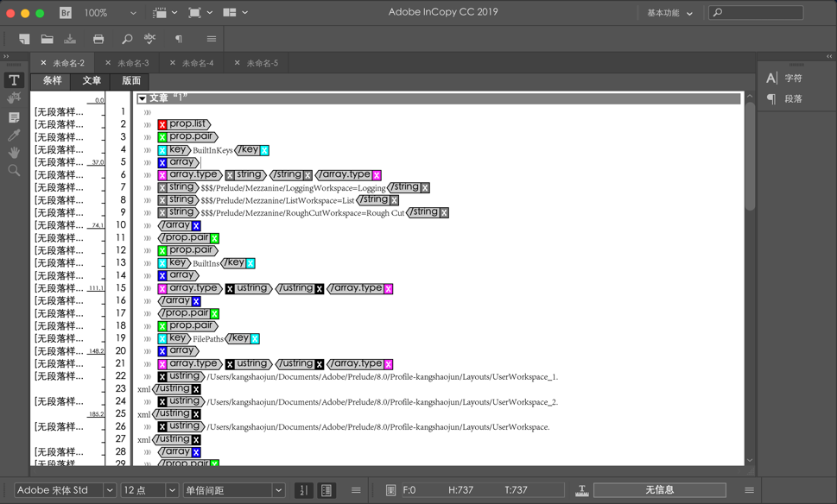
Task: Select the Eyedropper tool
Action: [x=14, y=135]
